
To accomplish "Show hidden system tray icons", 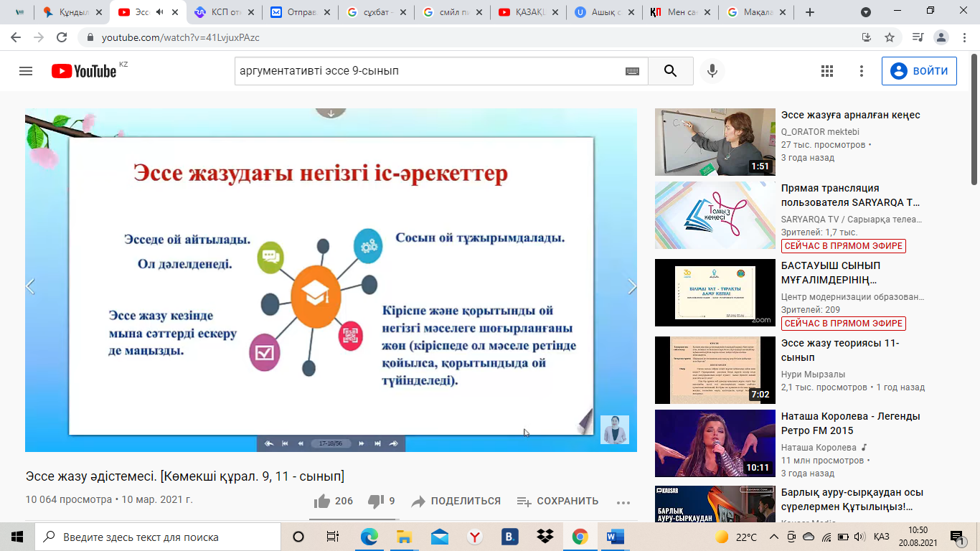I will coord(773,537).
